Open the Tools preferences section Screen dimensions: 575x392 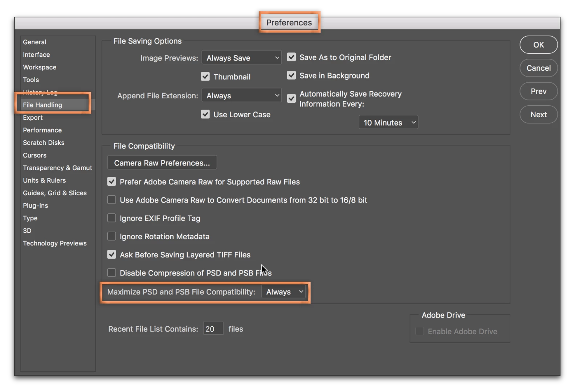(31, 80)
